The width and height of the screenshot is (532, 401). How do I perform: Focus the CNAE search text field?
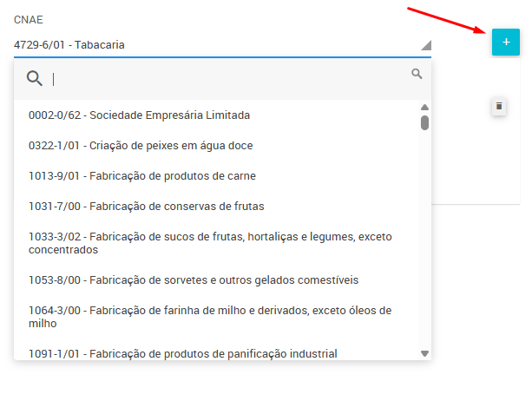[x=226, y=79]
